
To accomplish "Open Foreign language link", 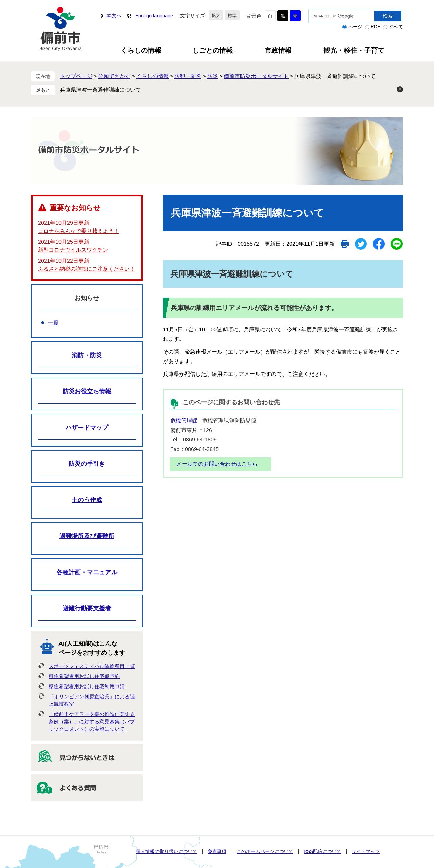I will pyautogui.click(x=154, y=16).
